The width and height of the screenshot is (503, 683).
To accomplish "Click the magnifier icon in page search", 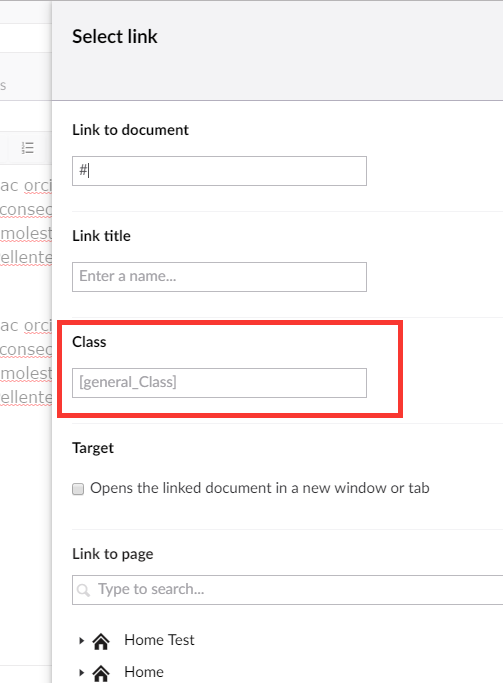I will point(83,590).
